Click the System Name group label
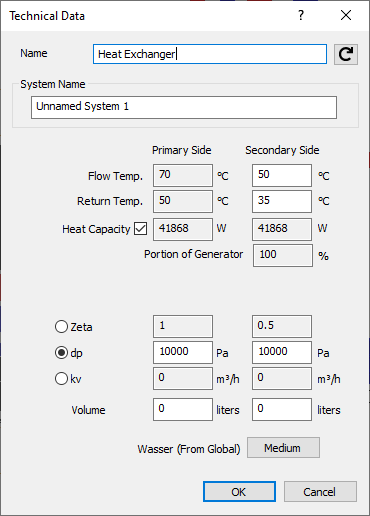 53,84
